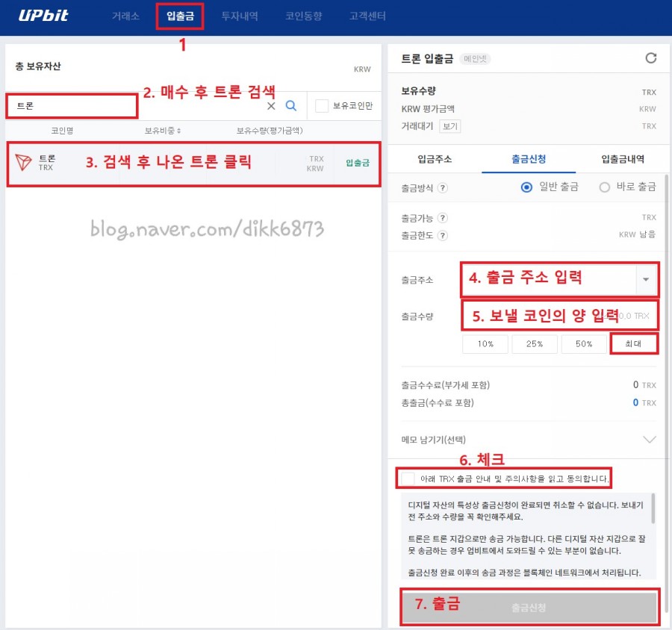
Task: Click the 메인넷 badge
Action: (x=475, y=59)
